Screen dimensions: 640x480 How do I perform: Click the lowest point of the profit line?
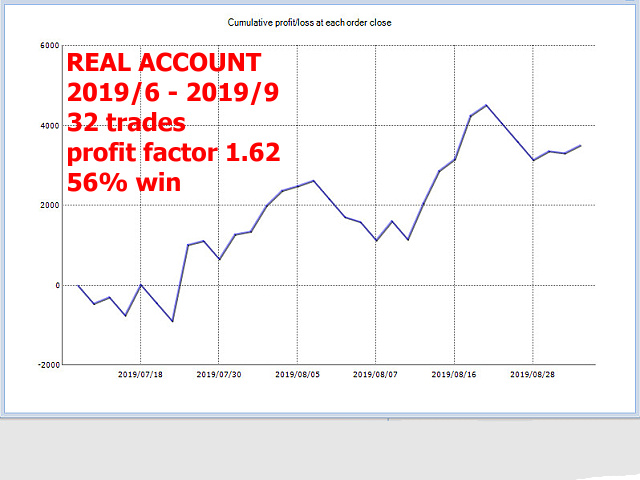[x=173, y=321]
